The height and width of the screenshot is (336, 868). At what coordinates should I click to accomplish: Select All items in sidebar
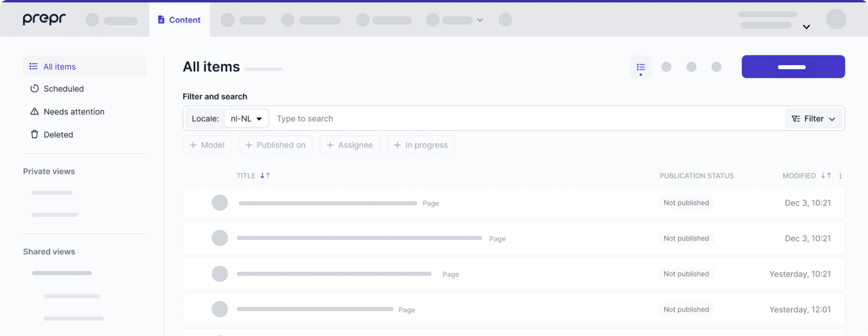pos(85,66)
